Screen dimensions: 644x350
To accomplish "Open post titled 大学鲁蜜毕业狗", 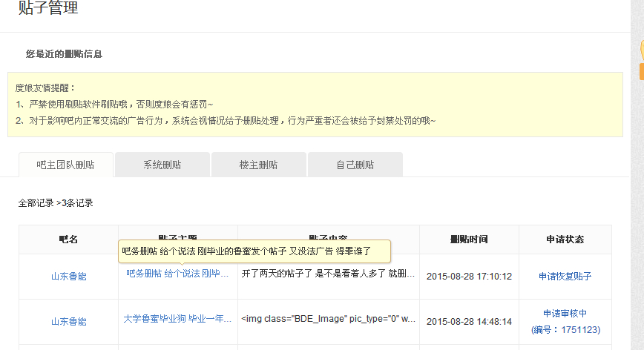I will (x=177, y=319).
